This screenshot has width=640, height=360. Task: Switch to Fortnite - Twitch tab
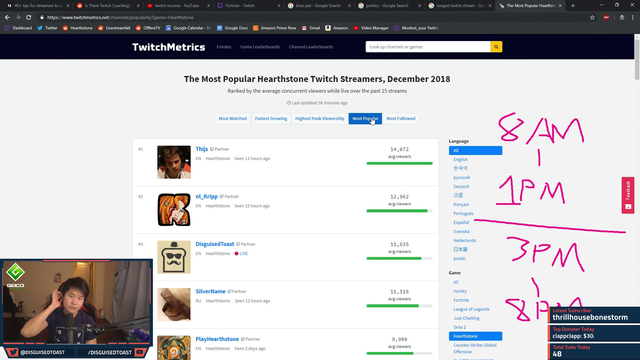pos(248,6)
